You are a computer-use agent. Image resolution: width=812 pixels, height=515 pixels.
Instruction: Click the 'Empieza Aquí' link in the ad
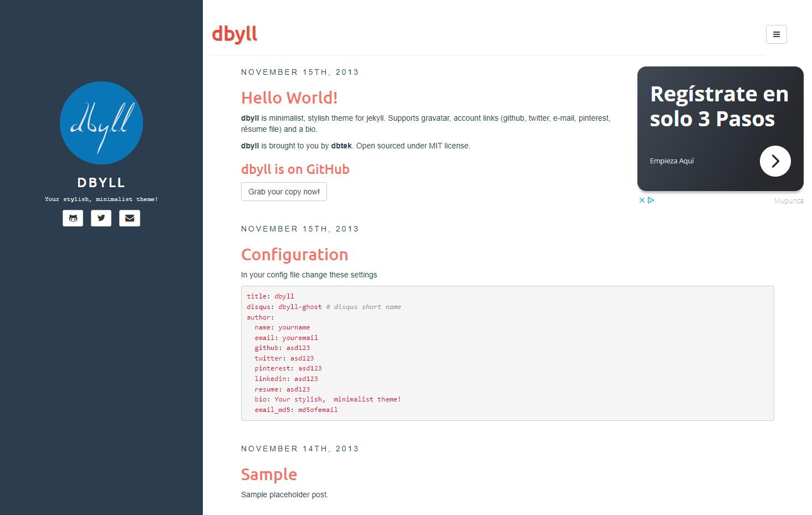tap(672, 161)
